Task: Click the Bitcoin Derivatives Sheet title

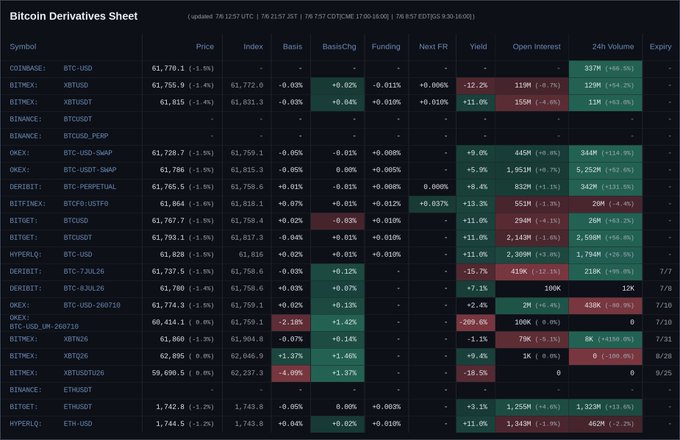Action: [x=74, y=16]
